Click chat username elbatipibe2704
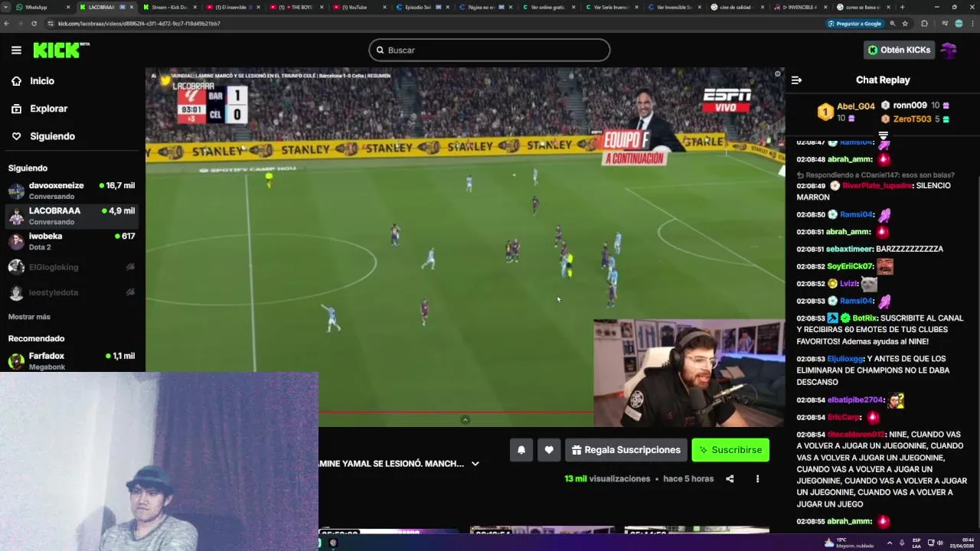Viewport: 980px width, 551px height. click(855, 400)
